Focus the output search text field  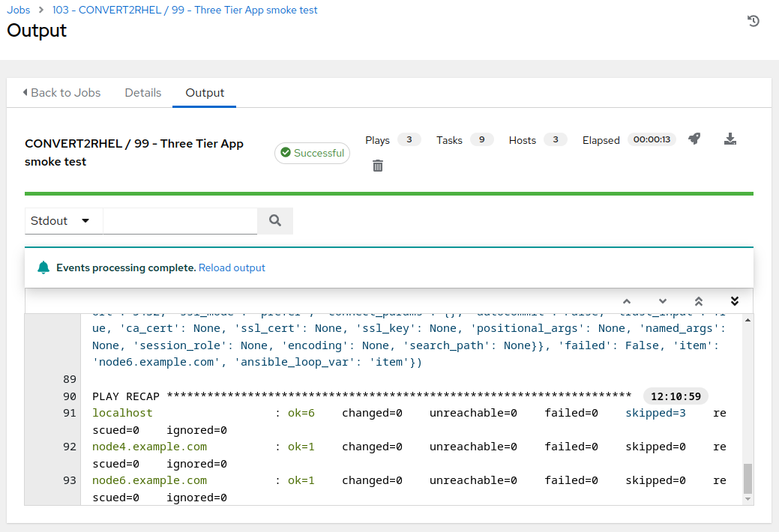180,220
